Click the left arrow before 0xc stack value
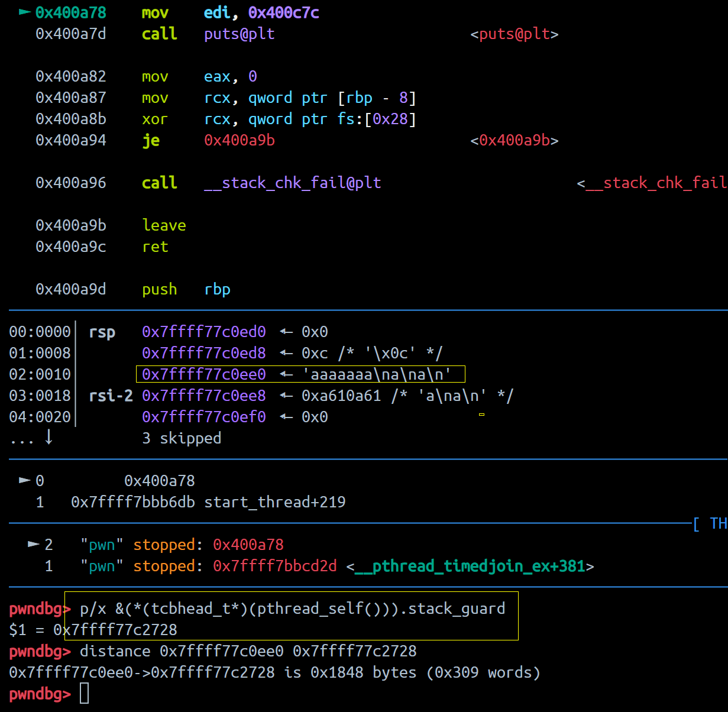The height and width of the screenshot is (712, 728). [286, 353]
